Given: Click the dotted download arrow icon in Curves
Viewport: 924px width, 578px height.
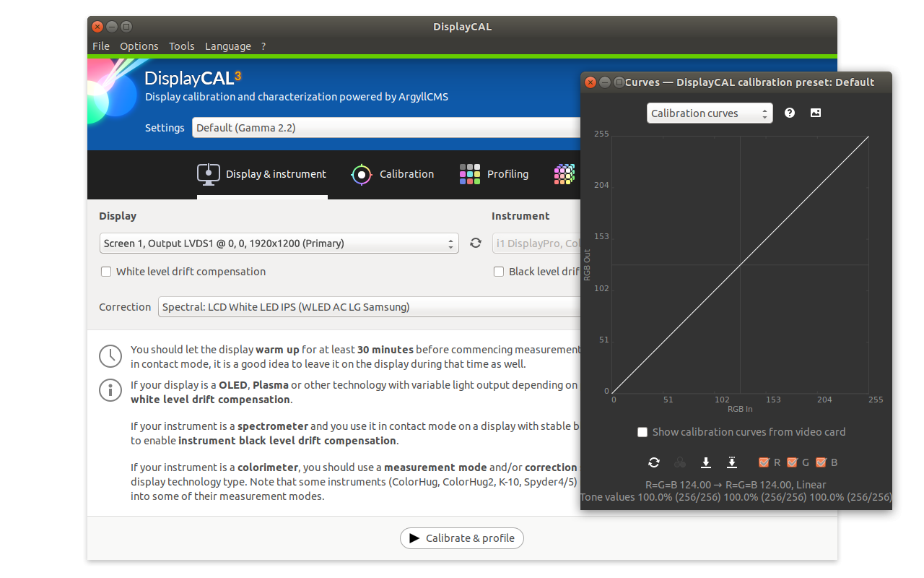Looking at the screenshot, I should point(732,462).
